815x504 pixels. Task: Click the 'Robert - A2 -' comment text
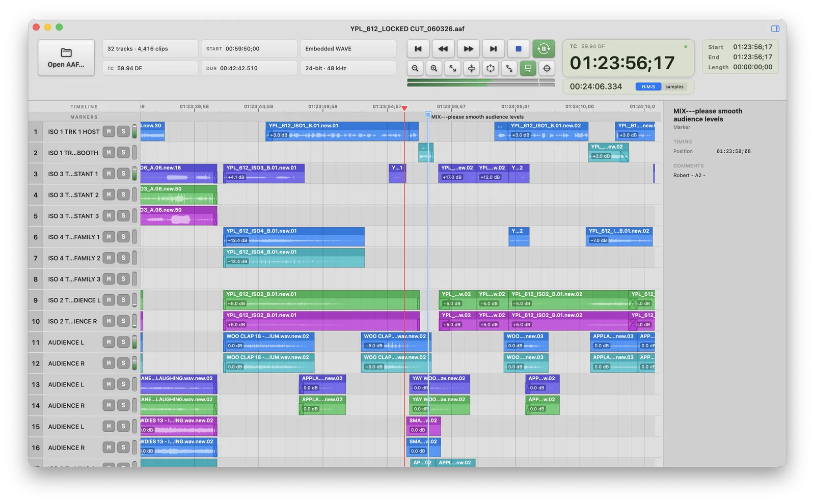tap(689, 175)
